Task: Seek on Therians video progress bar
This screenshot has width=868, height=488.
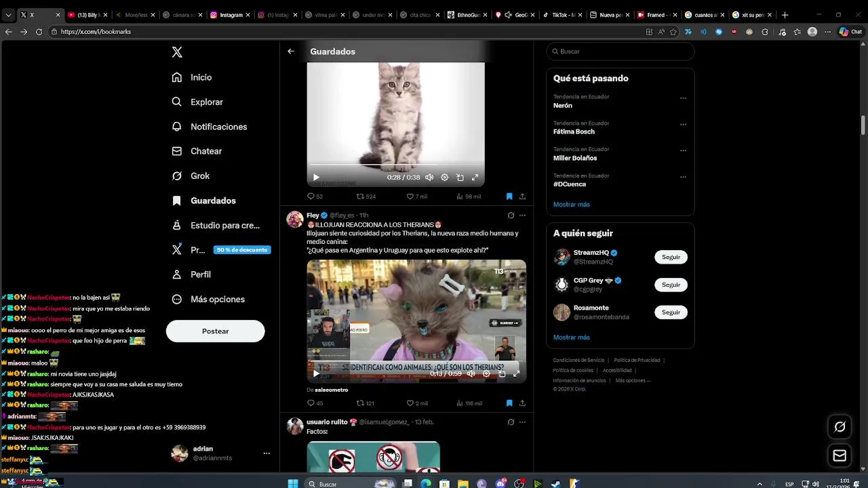Action: coord(416,363)
